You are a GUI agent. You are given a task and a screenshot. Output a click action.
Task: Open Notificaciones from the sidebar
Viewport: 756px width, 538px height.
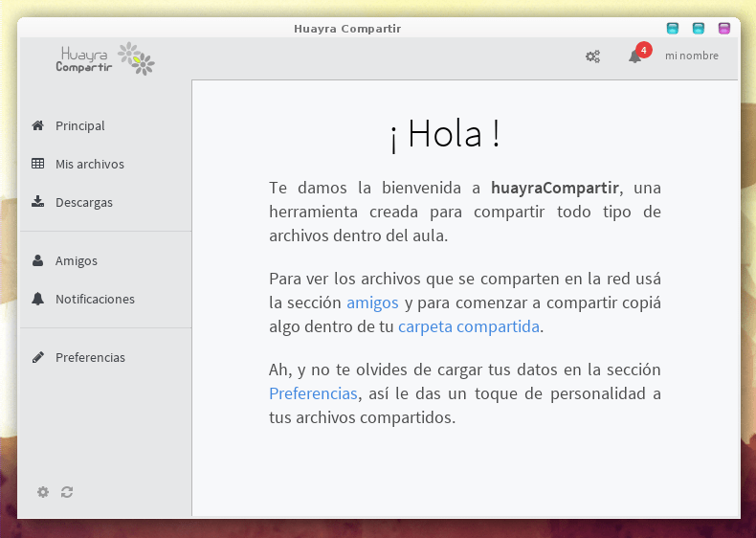click(95, 300)
